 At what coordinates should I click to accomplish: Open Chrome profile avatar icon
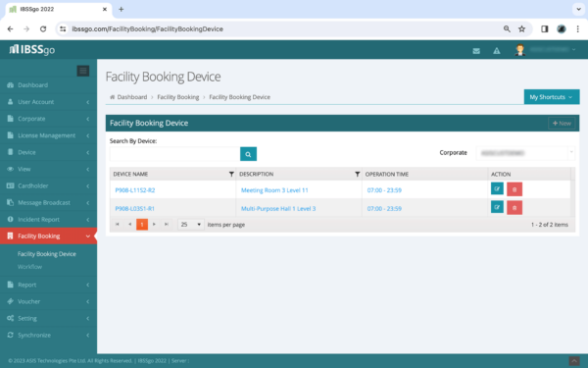coord(562,28)
